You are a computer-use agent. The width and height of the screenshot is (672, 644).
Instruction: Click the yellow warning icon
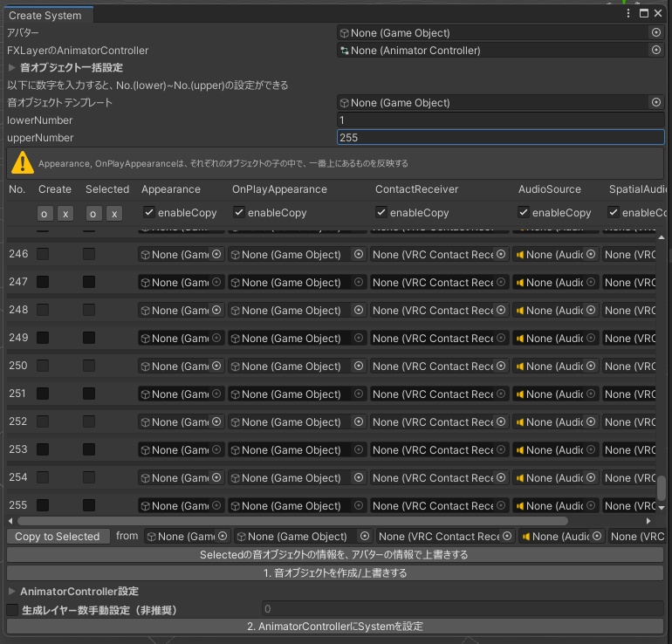click(x=23, y=163)
